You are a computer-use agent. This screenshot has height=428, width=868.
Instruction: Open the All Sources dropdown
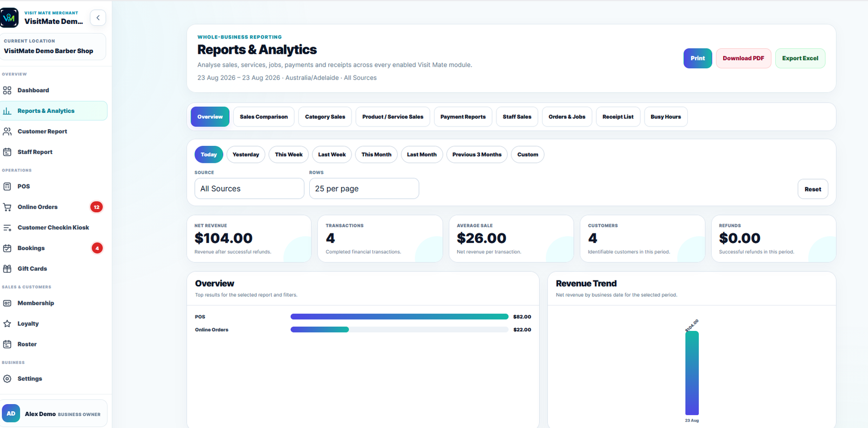(x=250, y=189)
